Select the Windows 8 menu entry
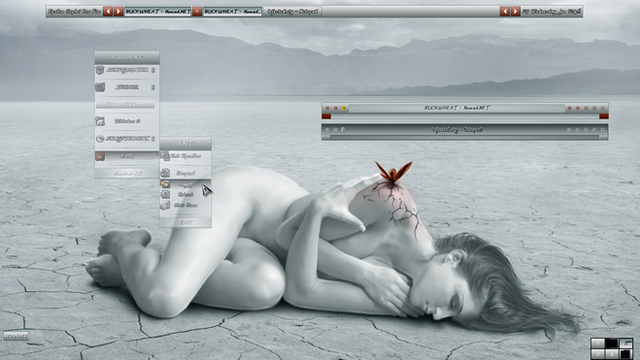The height and width of the screenshot is (360, 640). coord(127,121)
